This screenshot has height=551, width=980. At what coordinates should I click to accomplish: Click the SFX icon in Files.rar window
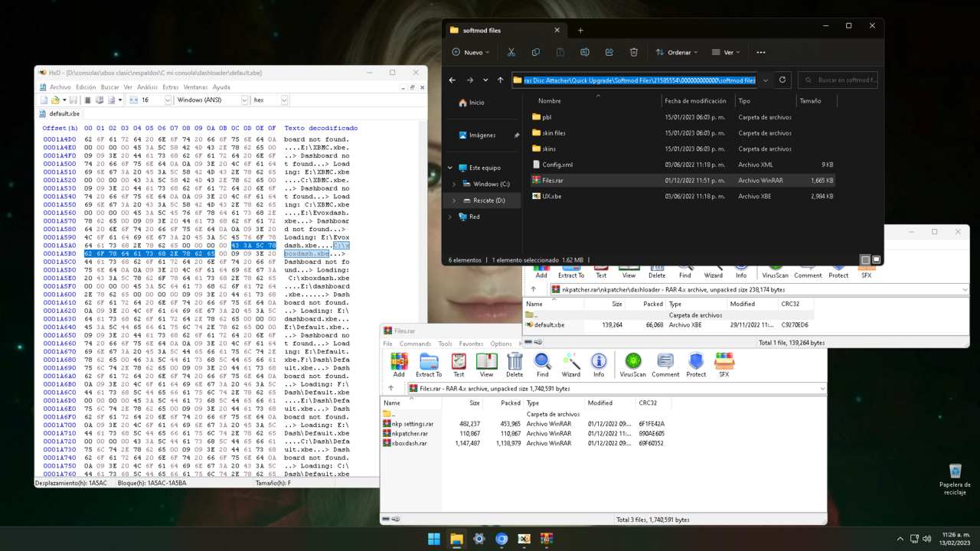[724, 364]
